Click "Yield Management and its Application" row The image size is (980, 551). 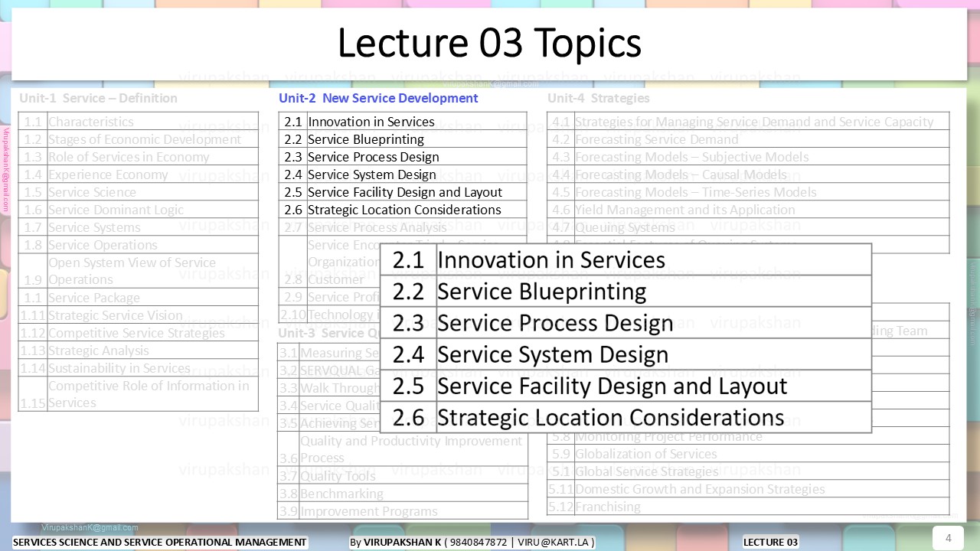coord(749,210)
